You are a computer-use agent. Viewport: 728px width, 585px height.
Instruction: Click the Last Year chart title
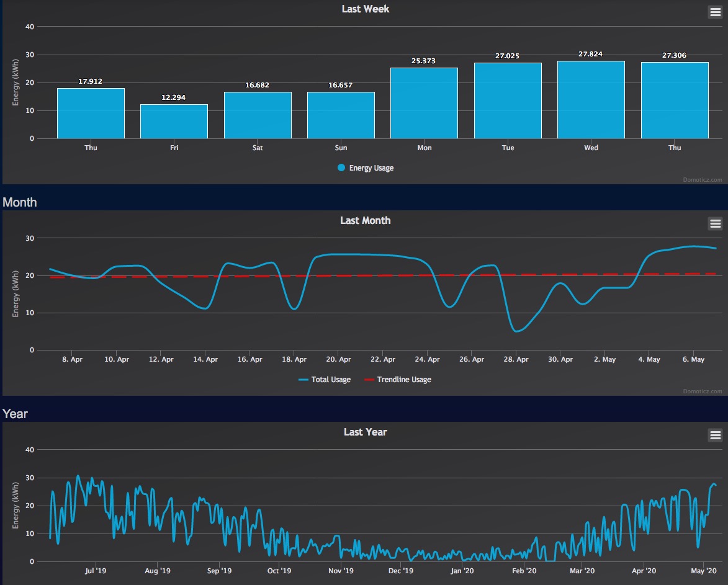click(x=366, y=432)
